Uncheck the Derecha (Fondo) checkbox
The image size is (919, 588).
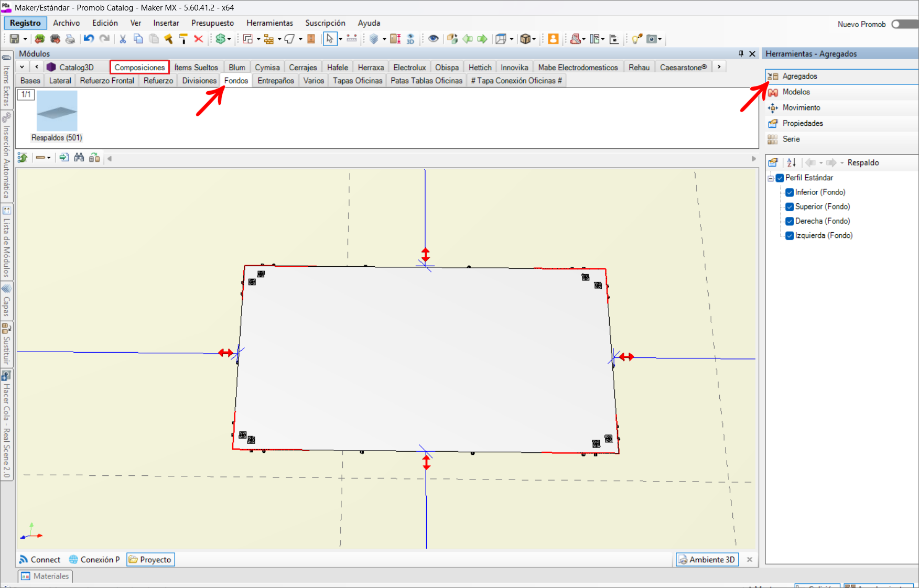pyautogui.click(x=790, y=221)
